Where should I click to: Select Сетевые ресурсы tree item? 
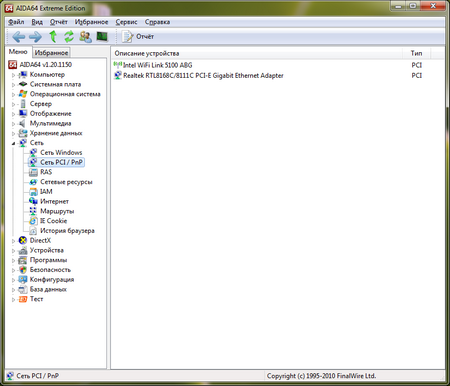click(66, 182)
